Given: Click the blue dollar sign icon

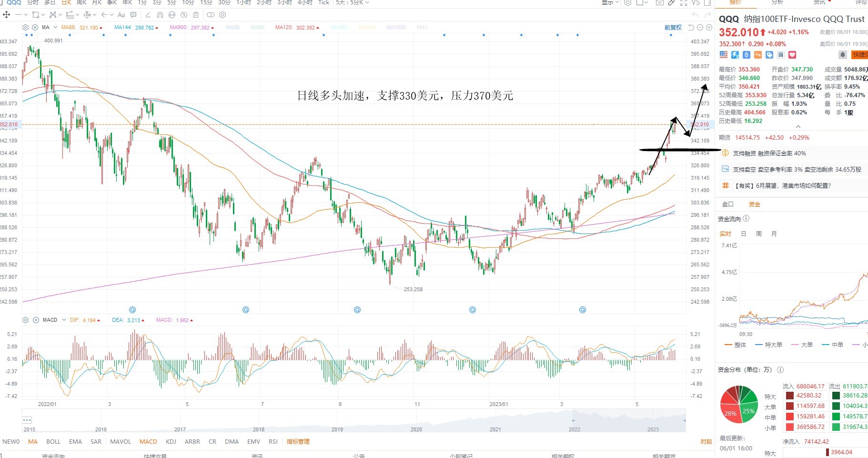Looking at the screenshot, I should click(x=747, y=55).
